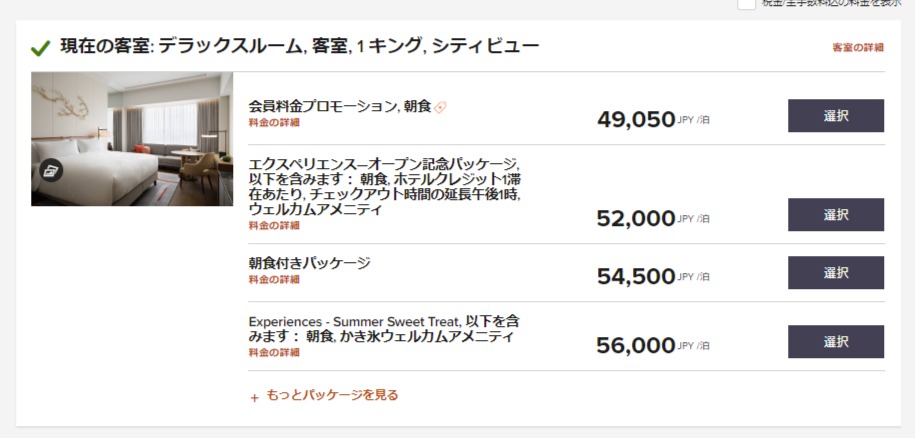Open 料金の詳細 under 会員料金プロモーション
Viewport: 915px width, 438px height.
pos(274,123)
